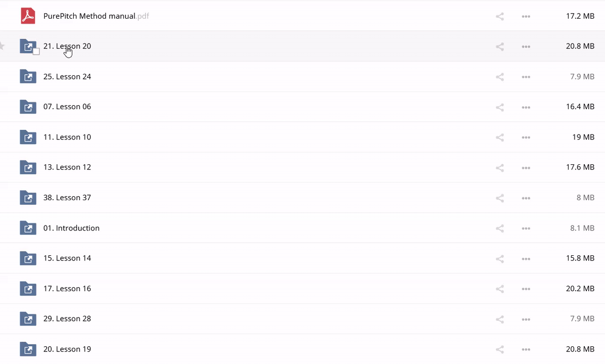
Task: Click the PDF icon for PurePitch Method manual
Action: point(28,16)
